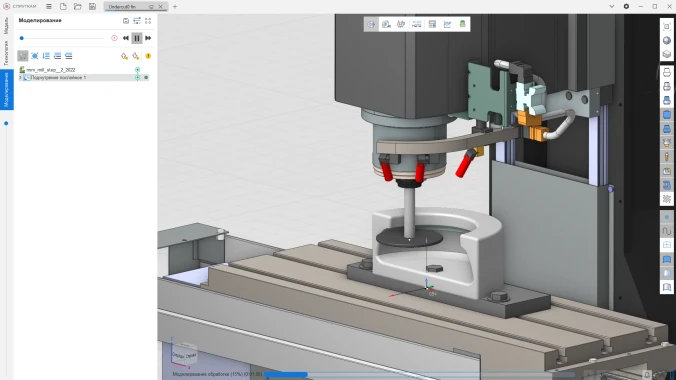Toggle green marker on operation row
This screenshot has width=676, height=380.
(138, 78)
